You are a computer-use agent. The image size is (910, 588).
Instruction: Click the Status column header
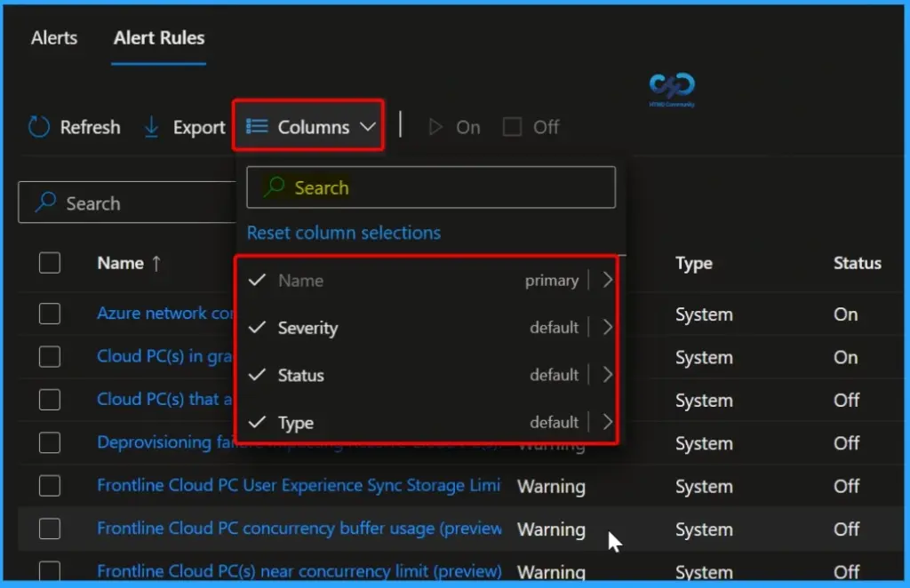[x=858, y=263]
